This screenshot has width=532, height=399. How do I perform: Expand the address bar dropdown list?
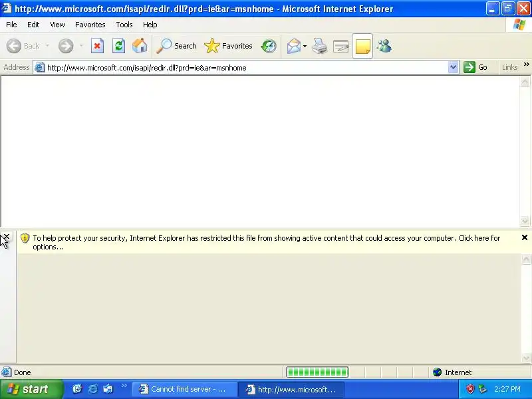point(453,67)
